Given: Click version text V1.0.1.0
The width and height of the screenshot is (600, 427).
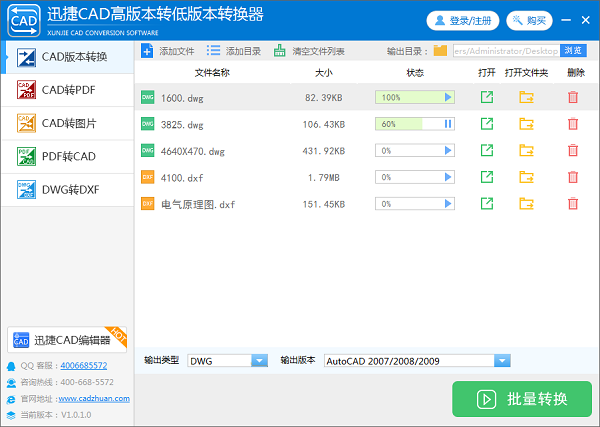Looking at the screenshot, I should (x=76, y=415).
